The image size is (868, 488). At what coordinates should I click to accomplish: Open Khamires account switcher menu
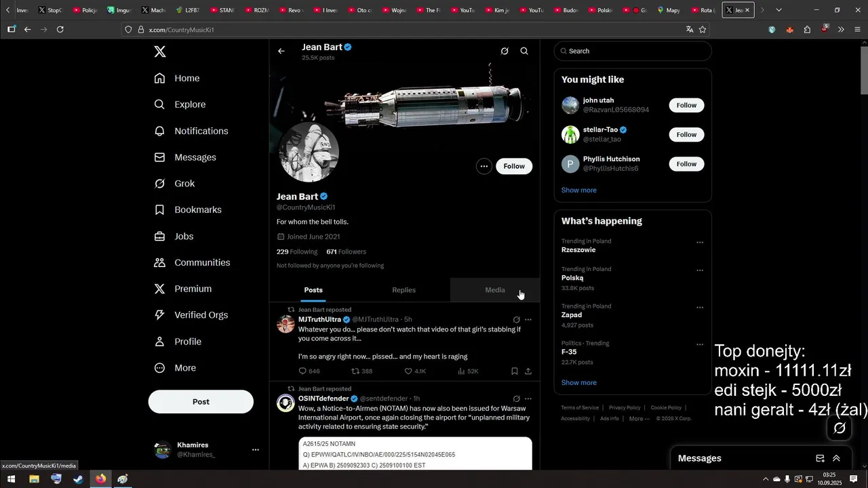click(255, 449)
